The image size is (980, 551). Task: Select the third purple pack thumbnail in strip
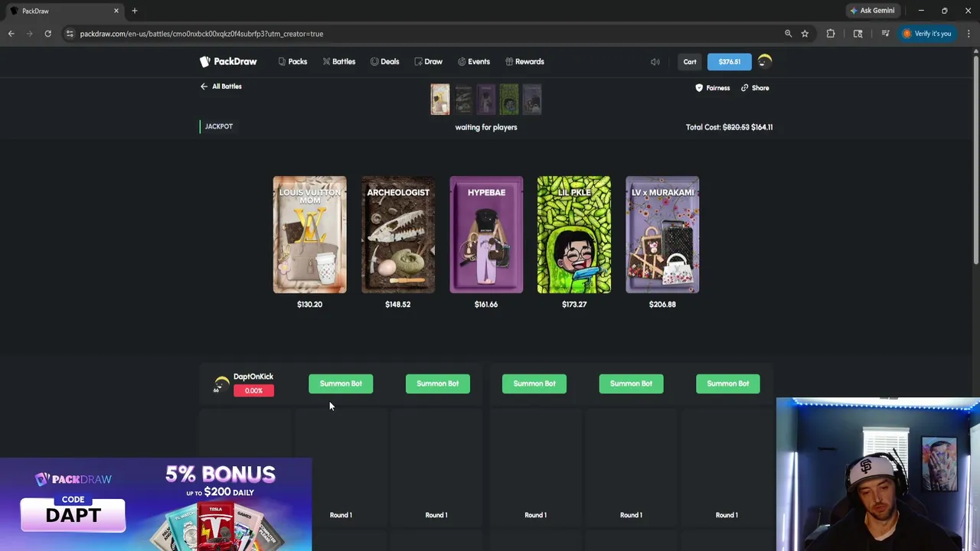tap(486, 99)
